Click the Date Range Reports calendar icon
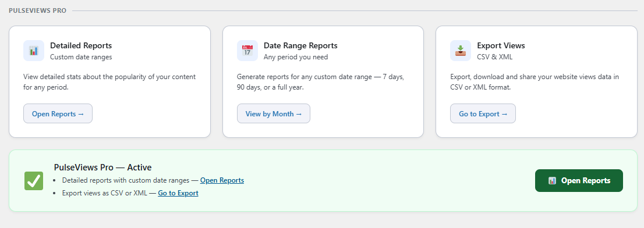644x228 pixels. [x=247, y=51]
